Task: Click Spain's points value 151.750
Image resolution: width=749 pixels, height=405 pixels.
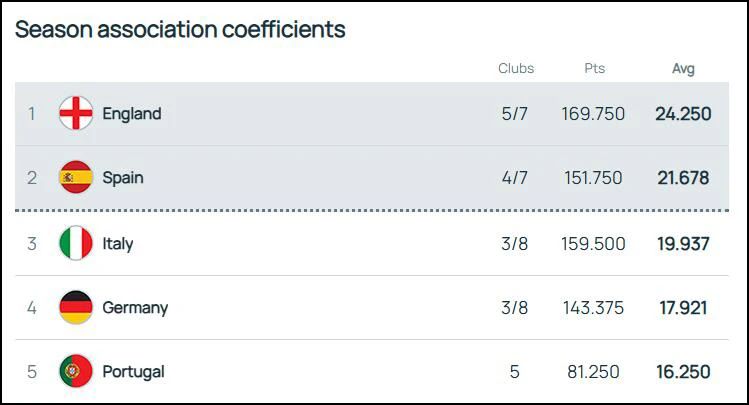Action: pyautogui.click(x=593, y=178)
